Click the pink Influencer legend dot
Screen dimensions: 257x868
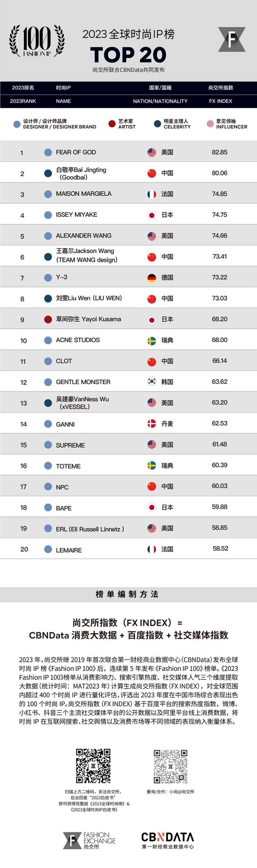210,124
